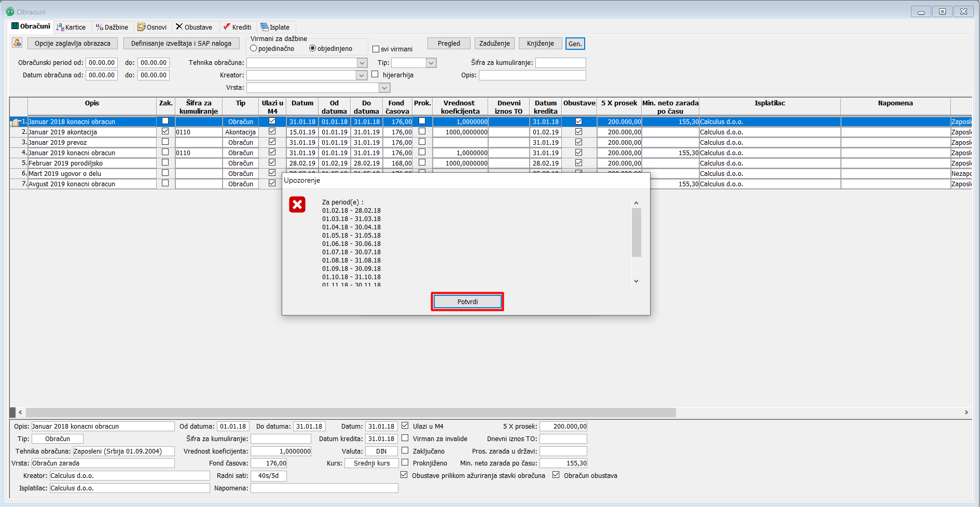Enable the hijerarhija checkbox
Viewport: 980px width, 507px height.
[375, 74]
